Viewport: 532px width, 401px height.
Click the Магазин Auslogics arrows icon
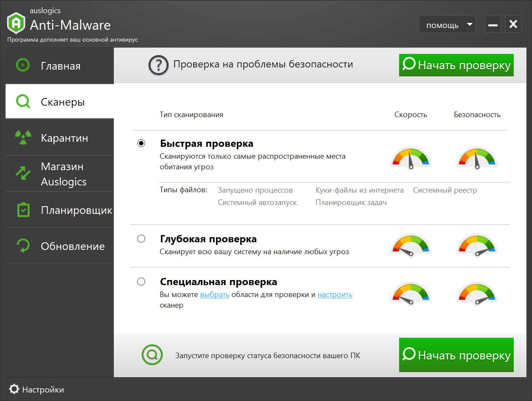23,173
